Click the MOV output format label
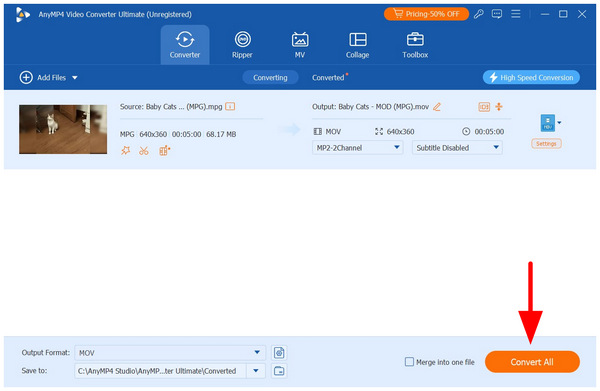Viewport: 600px width, 391px height. tap(333, 132)
